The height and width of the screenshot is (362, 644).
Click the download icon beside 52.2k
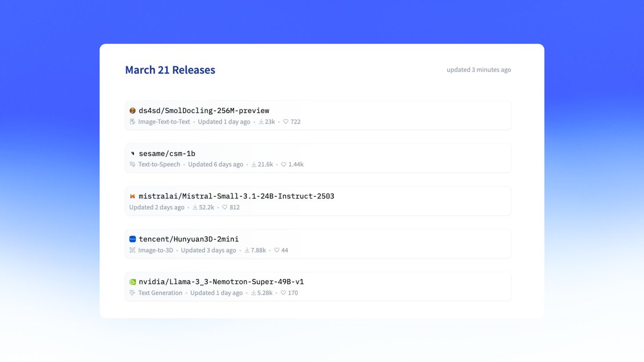pos(195,208)
